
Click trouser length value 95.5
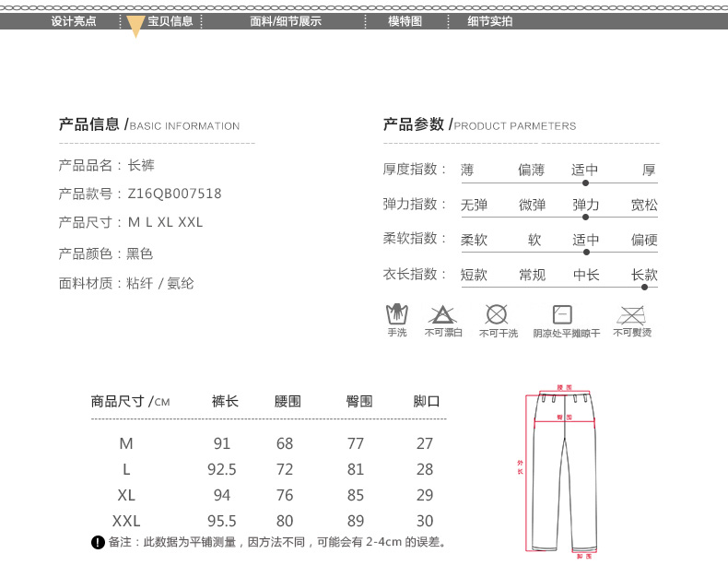[x=222, y=522]
